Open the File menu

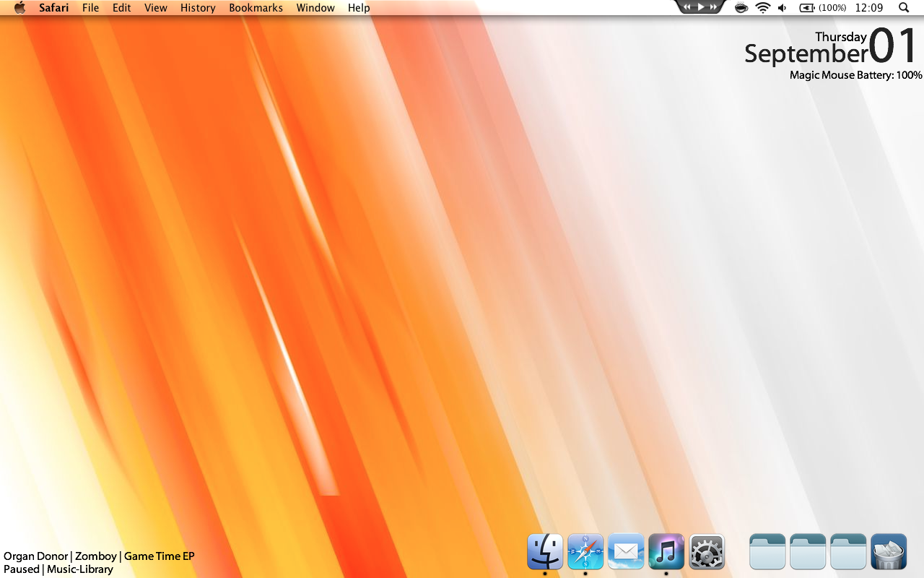pyautogui.click(x=91, y=8)
